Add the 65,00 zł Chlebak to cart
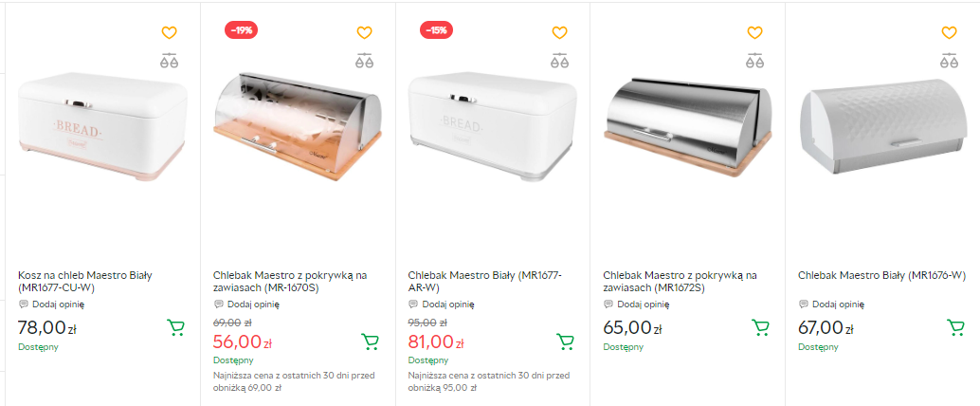Viewport: 980px width, 406px height. click(760, 328)
